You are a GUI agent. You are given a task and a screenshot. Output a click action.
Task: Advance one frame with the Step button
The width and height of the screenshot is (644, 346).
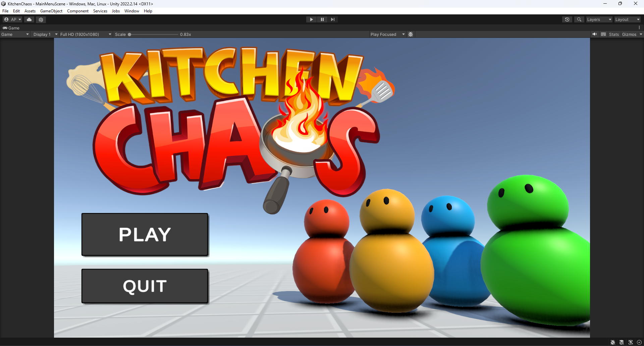pyautogui.click(x=332, y=19)
